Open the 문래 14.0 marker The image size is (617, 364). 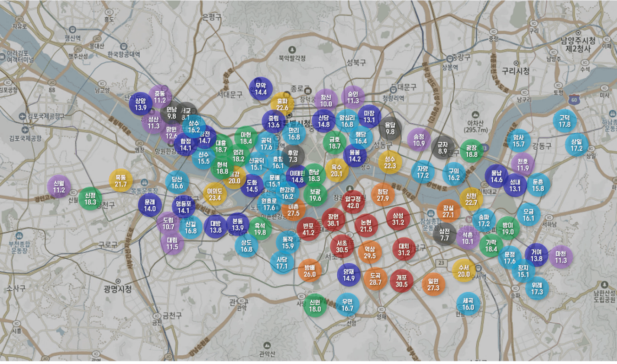[150, 205]
